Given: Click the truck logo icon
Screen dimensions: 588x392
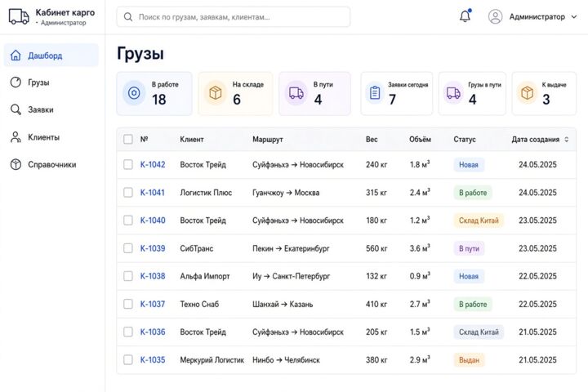Looking at the screenshot, I should (19, 17).
